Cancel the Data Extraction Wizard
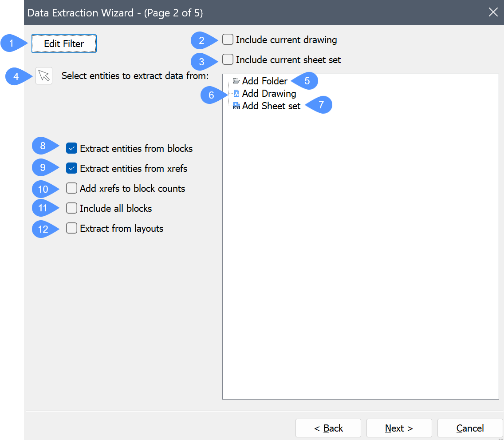 click(x=470, y=428)
